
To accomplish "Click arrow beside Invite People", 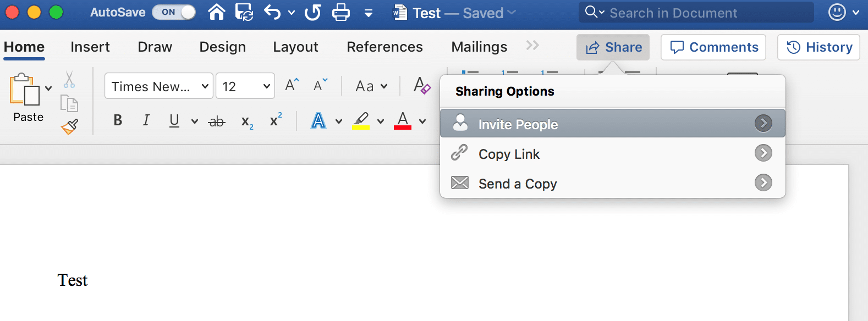I will tap(763, 123).
